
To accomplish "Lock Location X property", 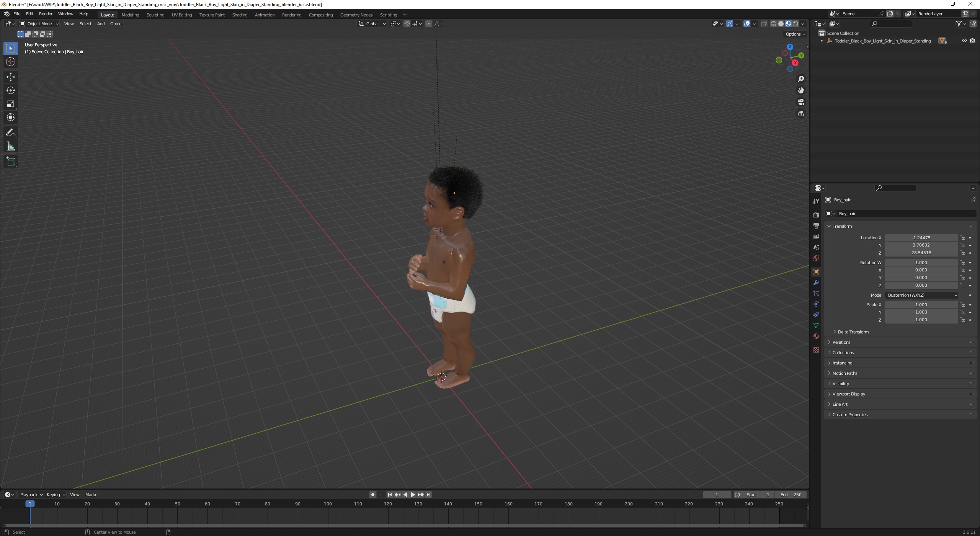I will pos(962,238).
